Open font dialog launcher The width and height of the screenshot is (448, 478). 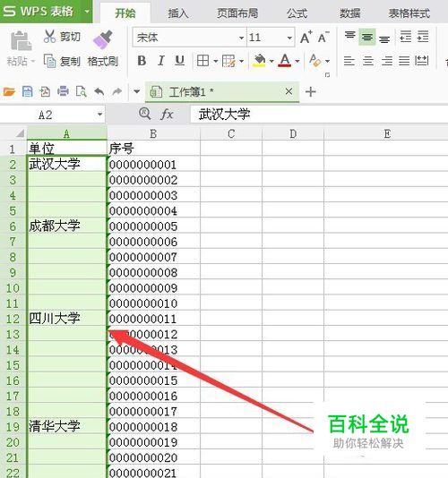(x=327, y=74)
